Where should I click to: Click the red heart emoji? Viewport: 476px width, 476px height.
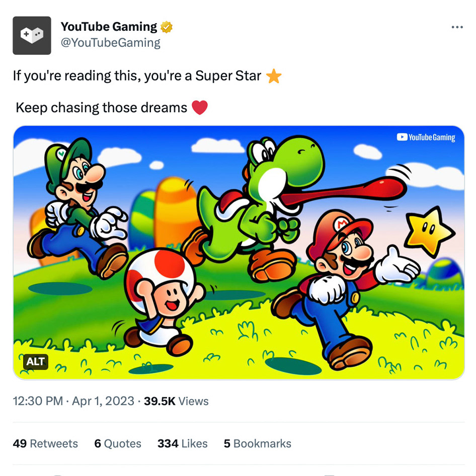[x=200, y=108]
